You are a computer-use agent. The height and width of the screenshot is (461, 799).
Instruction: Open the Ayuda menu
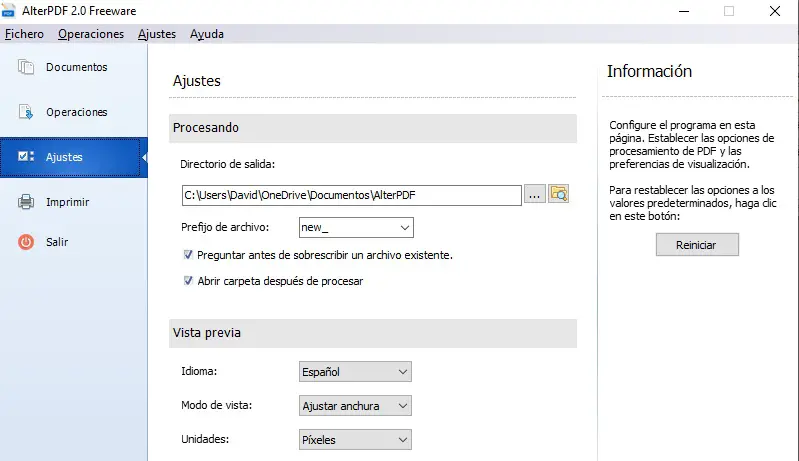[207, 34]
